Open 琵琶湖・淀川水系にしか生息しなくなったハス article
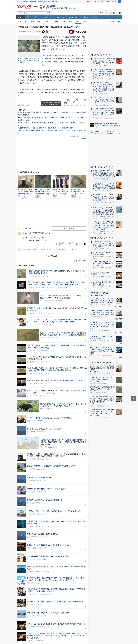The width and height of the screenshot is (138, 644). [x=57, y=624]
